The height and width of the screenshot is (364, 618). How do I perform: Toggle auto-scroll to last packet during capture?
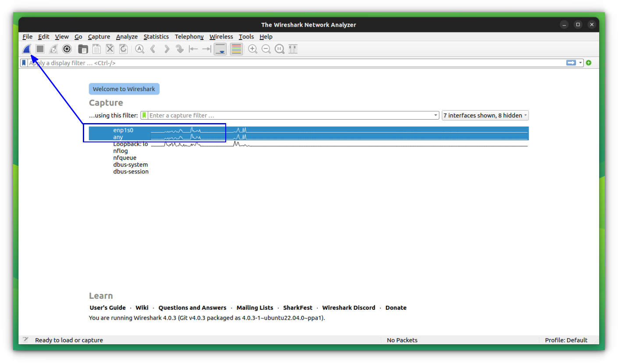tap(220, 49)
